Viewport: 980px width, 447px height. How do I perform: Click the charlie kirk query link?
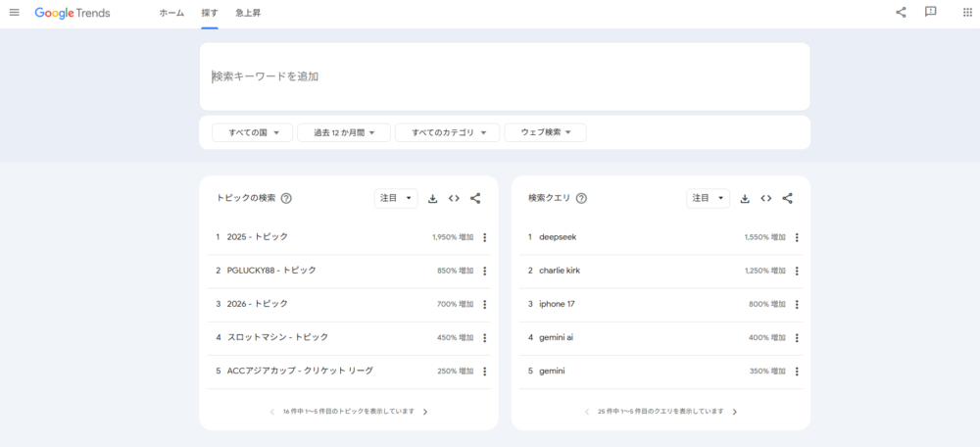559,271
